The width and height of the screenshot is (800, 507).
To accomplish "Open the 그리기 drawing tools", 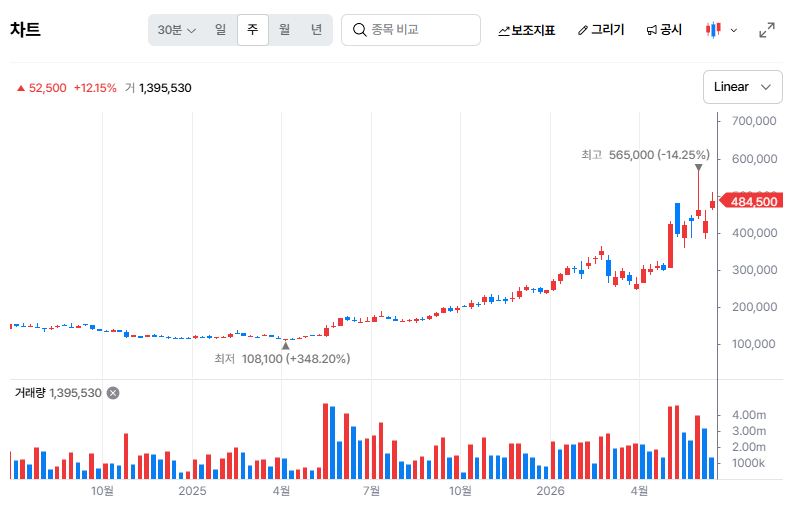I will (601, 30).
